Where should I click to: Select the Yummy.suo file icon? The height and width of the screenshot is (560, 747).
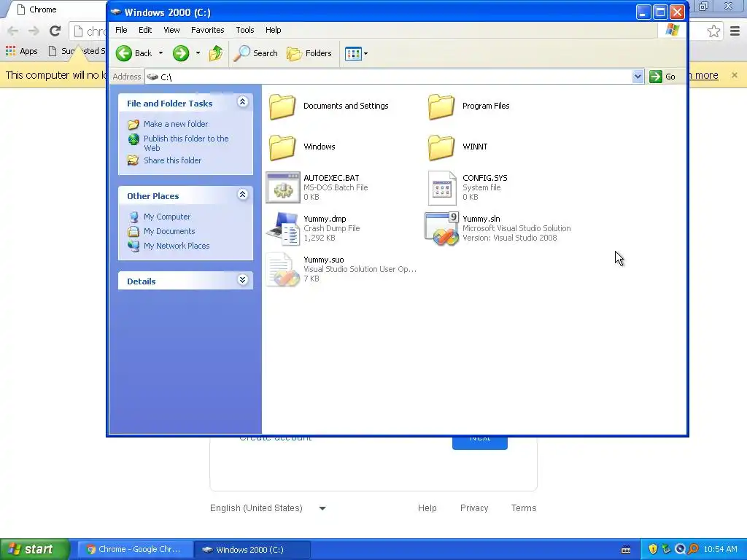(283, 270)
